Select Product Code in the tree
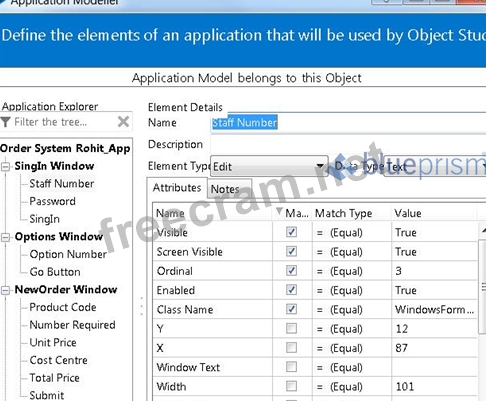 pos(63,307)
